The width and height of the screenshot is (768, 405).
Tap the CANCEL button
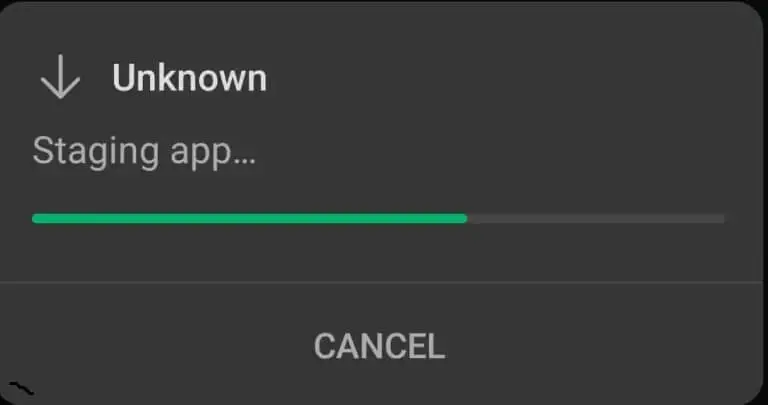point(380,346)
